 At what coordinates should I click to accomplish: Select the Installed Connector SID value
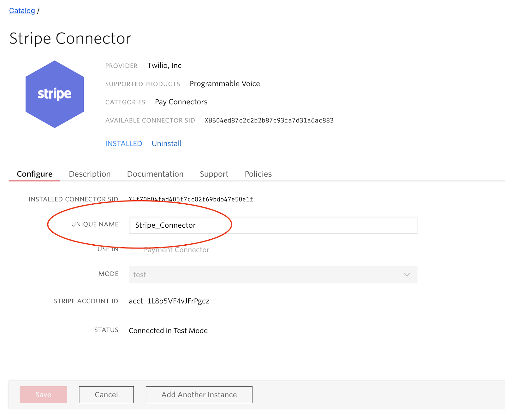point(191,199)
